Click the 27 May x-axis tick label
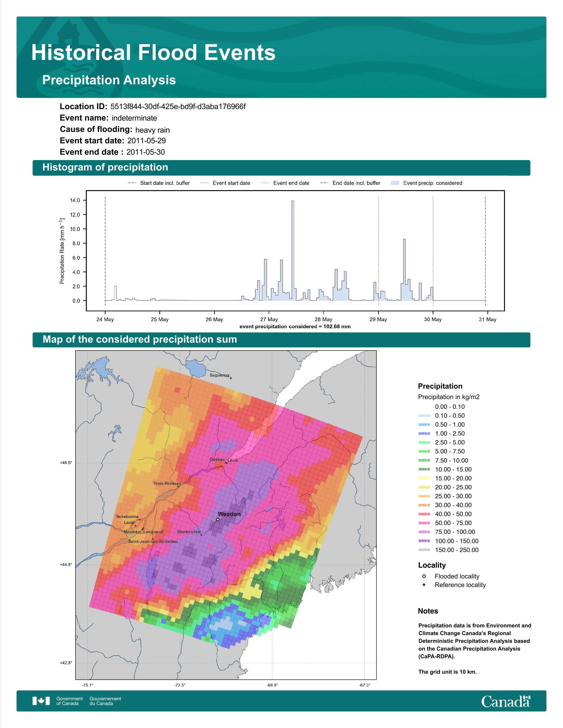 269,319
